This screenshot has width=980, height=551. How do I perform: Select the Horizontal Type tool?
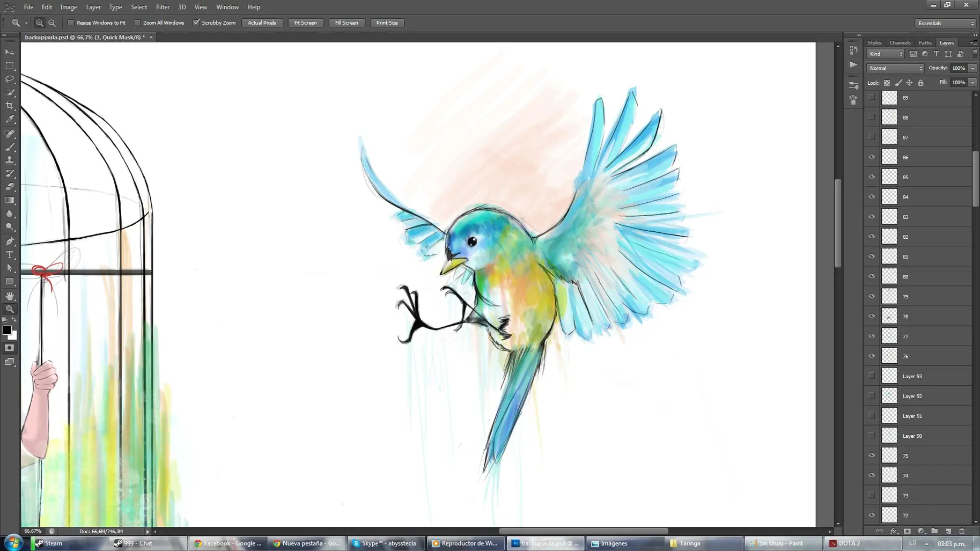[x=10, y=255]
